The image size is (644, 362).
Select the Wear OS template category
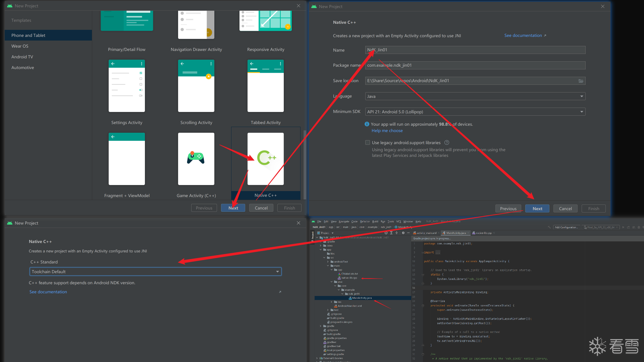coord(20,46)
